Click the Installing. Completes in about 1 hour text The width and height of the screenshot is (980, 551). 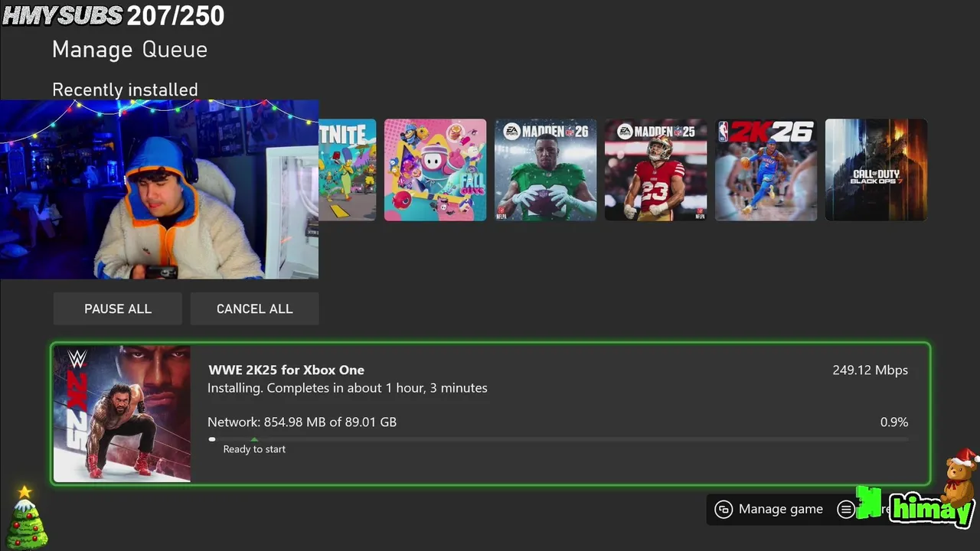point(347,388)
